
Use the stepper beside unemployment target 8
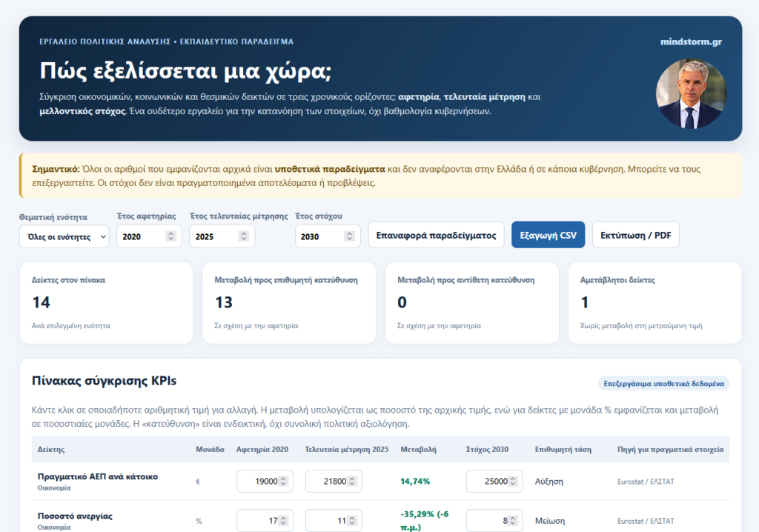[513, 521]
